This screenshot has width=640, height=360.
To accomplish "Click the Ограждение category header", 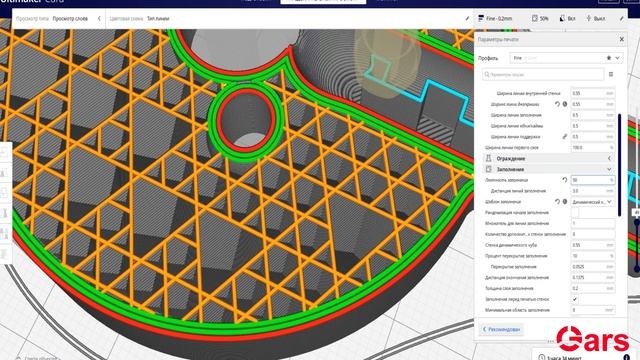I will pos(549,158).
